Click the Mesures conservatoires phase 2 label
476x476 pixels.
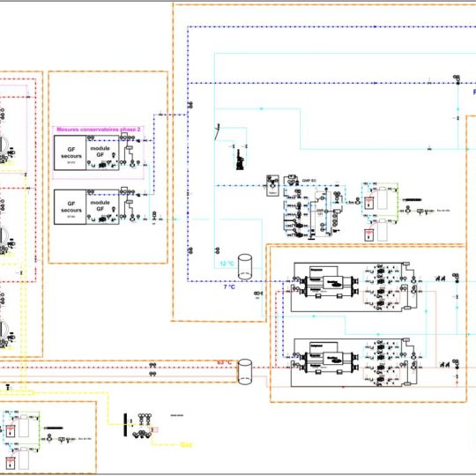[x=99, y=130]
